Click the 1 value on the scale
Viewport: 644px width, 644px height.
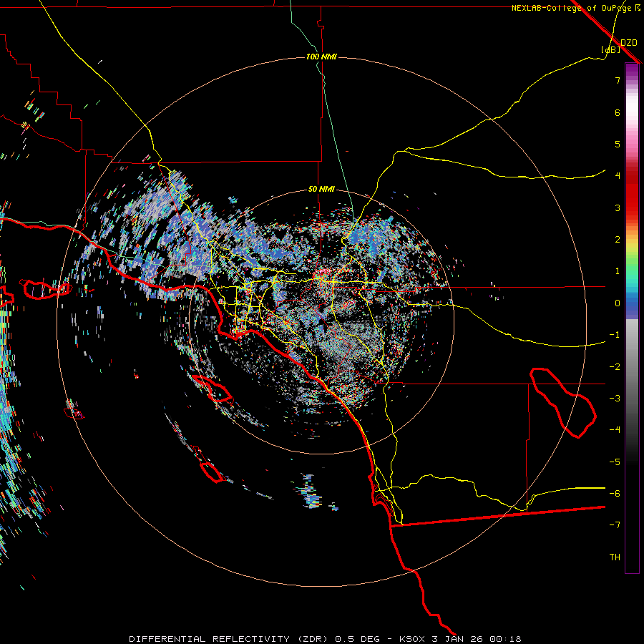click(x=618, y=271)
